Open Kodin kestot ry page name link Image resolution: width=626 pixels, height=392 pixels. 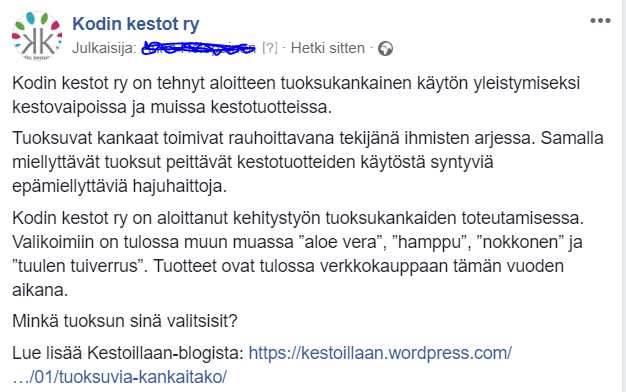[x=136, y=24]
